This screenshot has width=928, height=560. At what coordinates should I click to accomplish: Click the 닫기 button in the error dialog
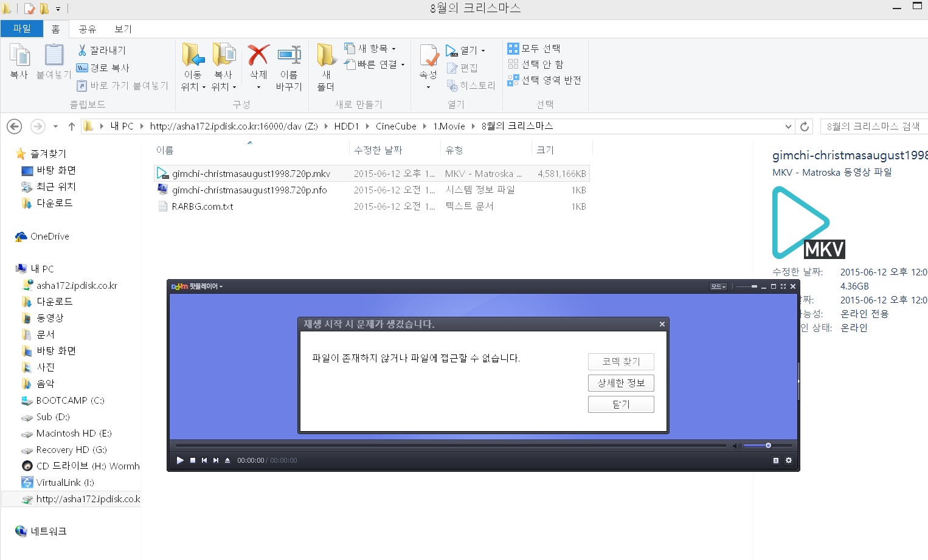click(621, 404)
